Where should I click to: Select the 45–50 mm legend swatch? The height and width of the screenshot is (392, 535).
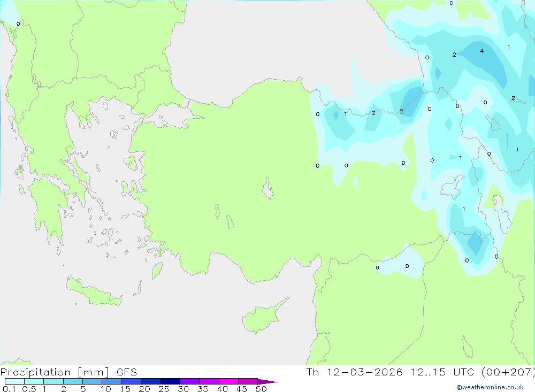[248, 381]
